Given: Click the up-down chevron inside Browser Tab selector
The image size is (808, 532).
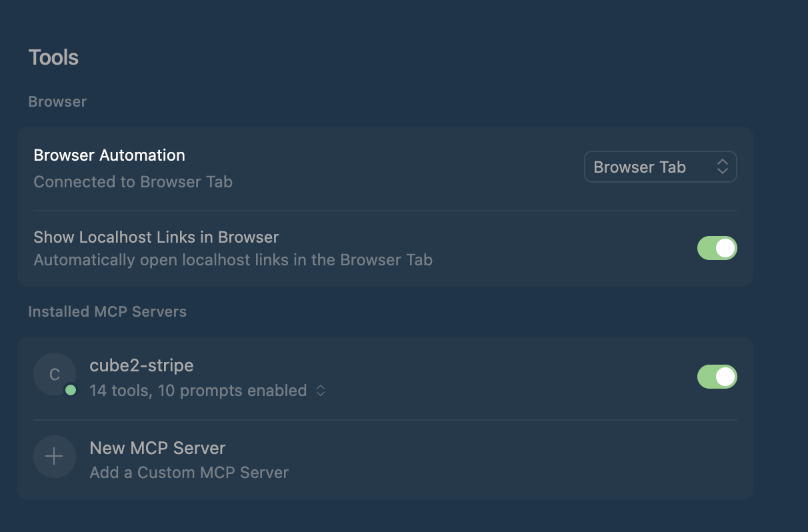Looking at the screenshot, I should coord(723,167).
